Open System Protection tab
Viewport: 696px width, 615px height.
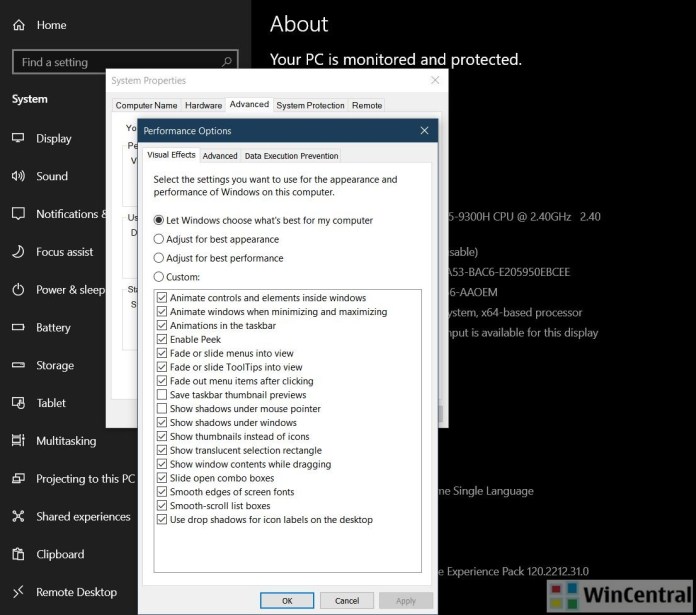point(310,105)
